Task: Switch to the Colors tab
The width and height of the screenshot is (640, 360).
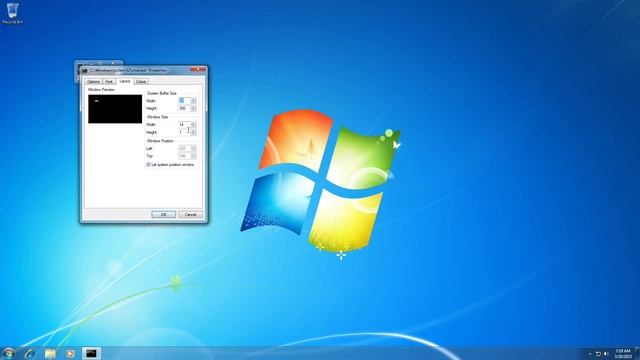Action: click(x=141, y=82)
